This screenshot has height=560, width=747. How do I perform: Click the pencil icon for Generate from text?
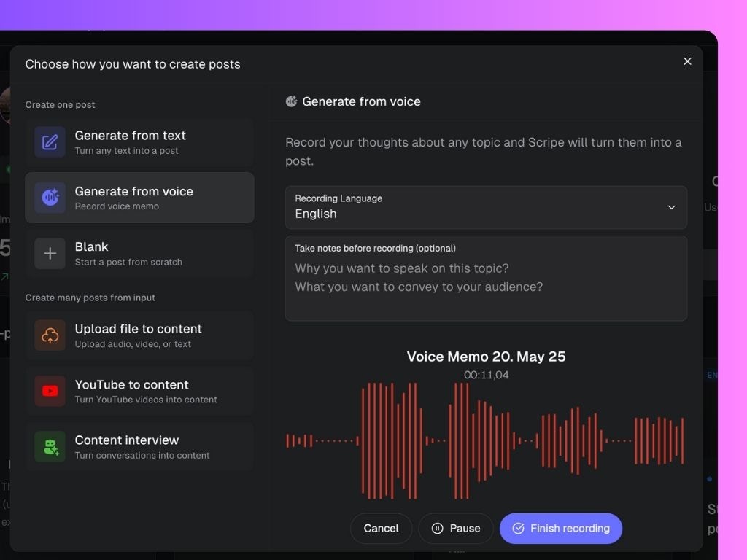tap(50, 142)
